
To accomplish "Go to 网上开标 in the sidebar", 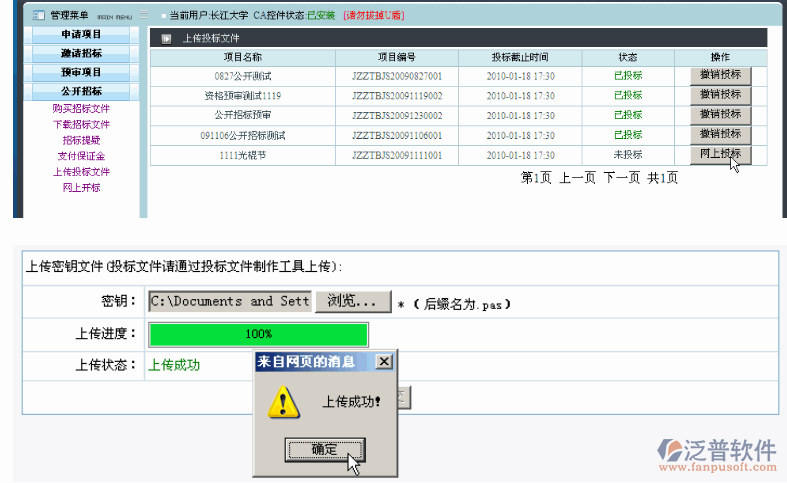I will tap(81, 187).
